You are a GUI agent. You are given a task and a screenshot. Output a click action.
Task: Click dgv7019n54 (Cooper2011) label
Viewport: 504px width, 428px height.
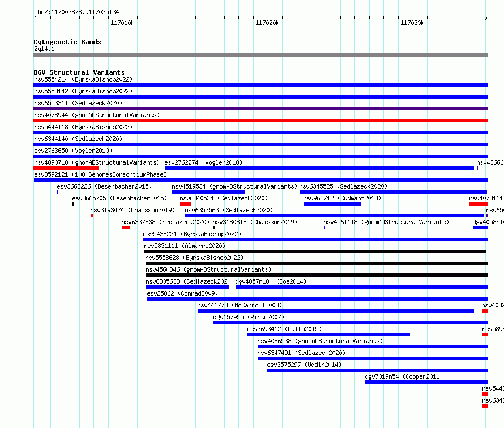(404, 376)
